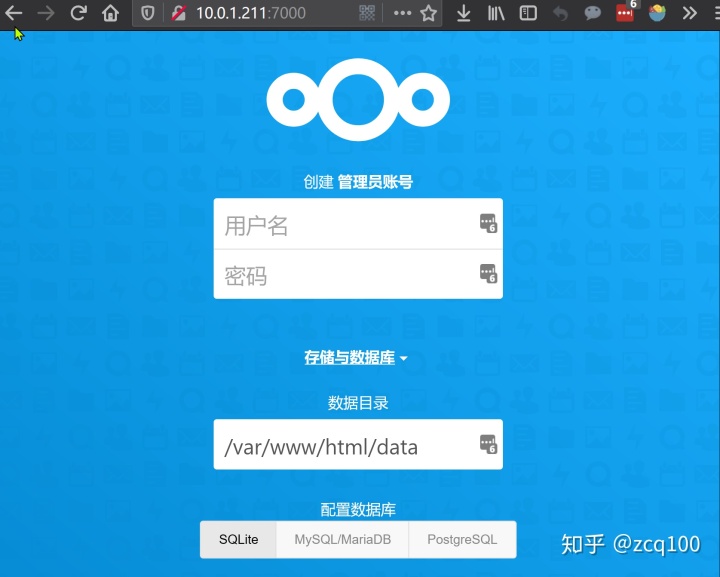The image size is (720, 577).
Task: Click the browser forward arrow
Action: point(46,13)
